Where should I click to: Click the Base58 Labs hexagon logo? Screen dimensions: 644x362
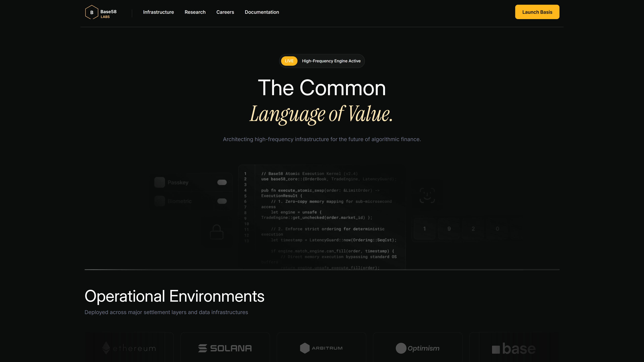click(92, 12)
